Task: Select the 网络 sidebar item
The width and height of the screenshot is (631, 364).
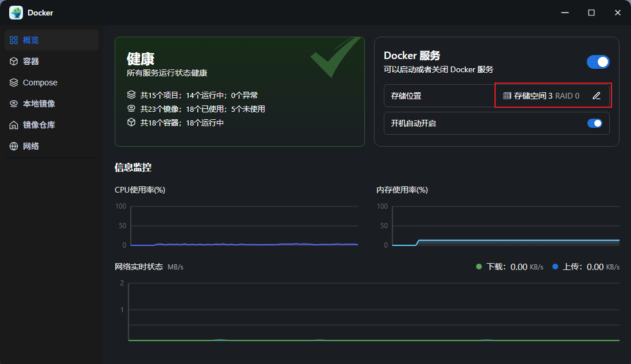Action: (31, 146)
